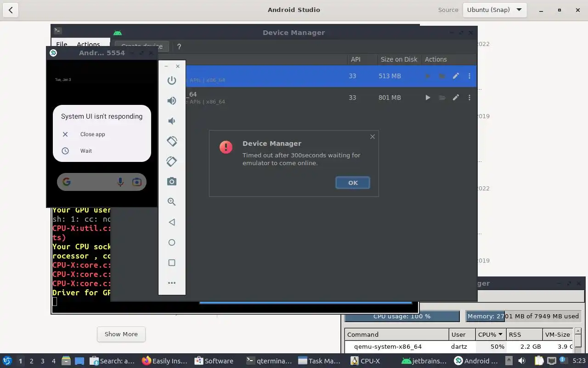Screen dimensions: 588x368
Task: Tap emulator Overview square button
Action: [172, 263]
